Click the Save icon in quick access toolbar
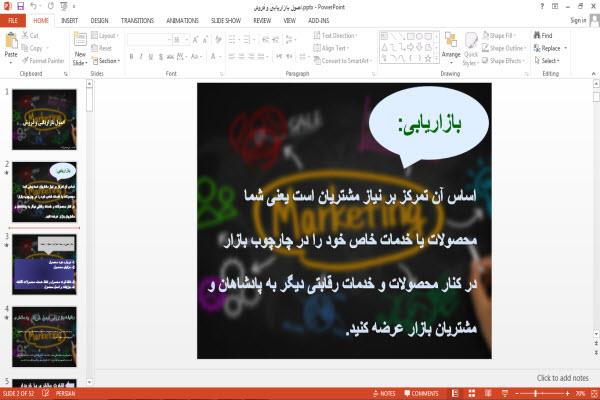The width and height of the screenshot is (600, 400). pos(21,6)
